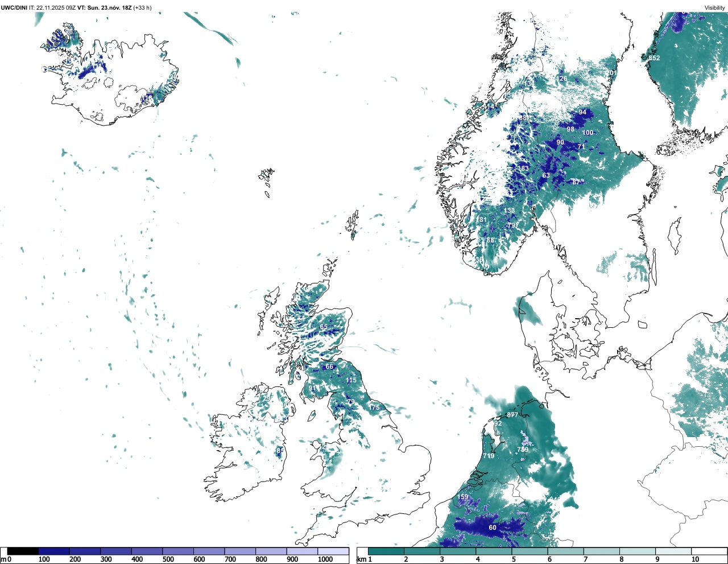Image resolution: width=728 pixels, height=564 pixels.
Task: Pick the 500–600 m purple legend segment
Action: click(177, 551)
